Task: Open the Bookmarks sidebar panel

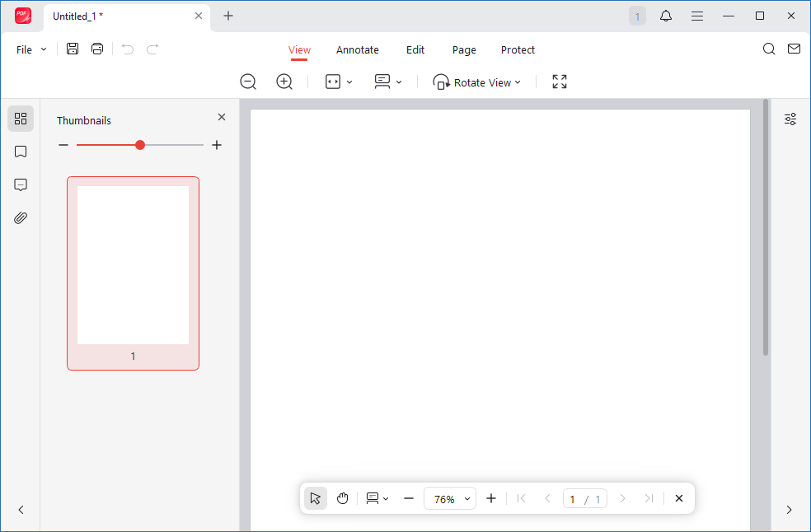Action: [21, 152]
